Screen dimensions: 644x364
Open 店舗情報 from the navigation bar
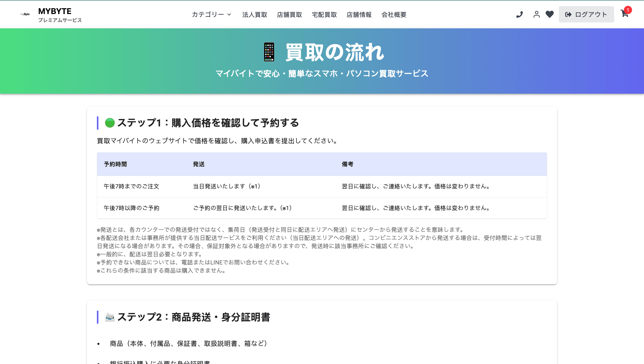pos(359,15)
